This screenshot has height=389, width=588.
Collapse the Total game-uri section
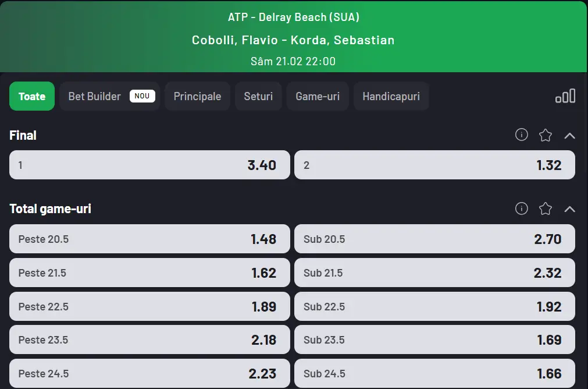[570, 208]
